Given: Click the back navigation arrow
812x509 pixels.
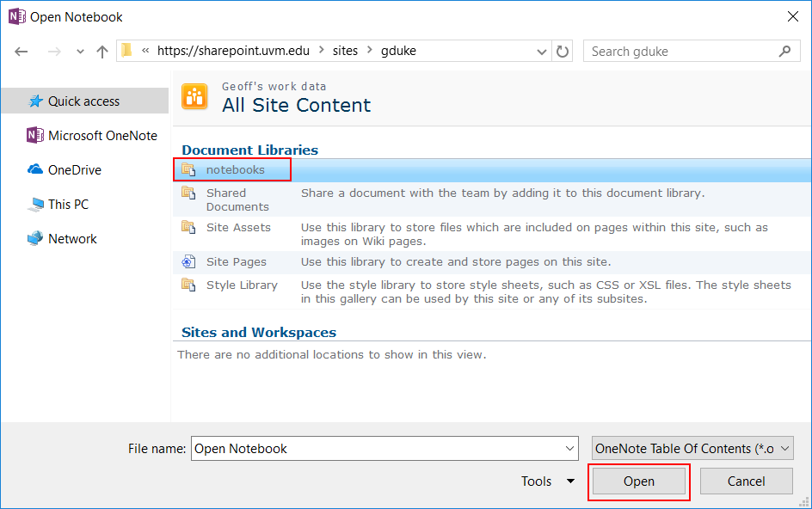Looking at the screenshot, I should tap(22, 52).
